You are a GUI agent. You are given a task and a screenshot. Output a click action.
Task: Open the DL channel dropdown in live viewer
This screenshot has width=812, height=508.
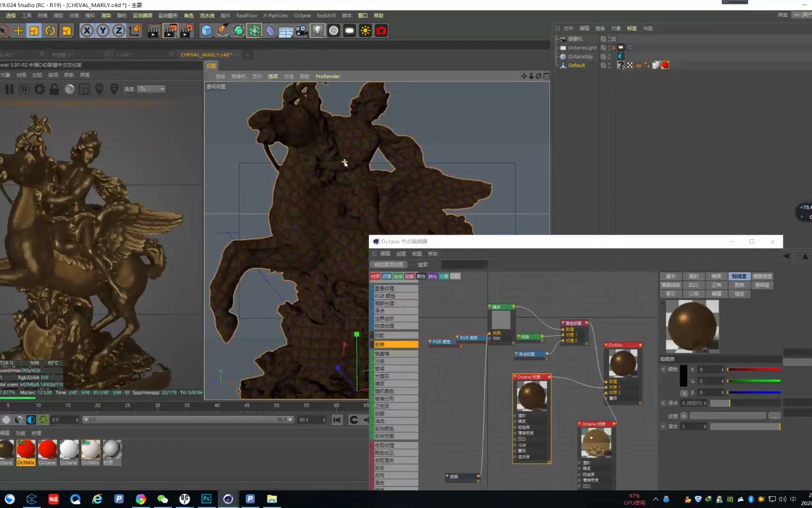pyautogui.click(x=151, y=89)
